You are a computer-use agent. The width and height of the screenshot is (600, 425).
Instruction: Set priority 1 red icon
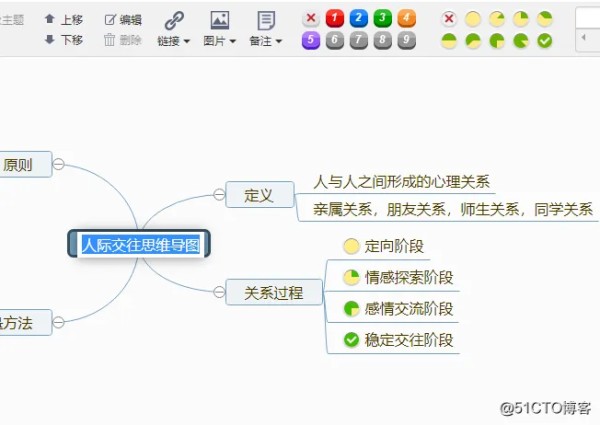coord(334,18)
